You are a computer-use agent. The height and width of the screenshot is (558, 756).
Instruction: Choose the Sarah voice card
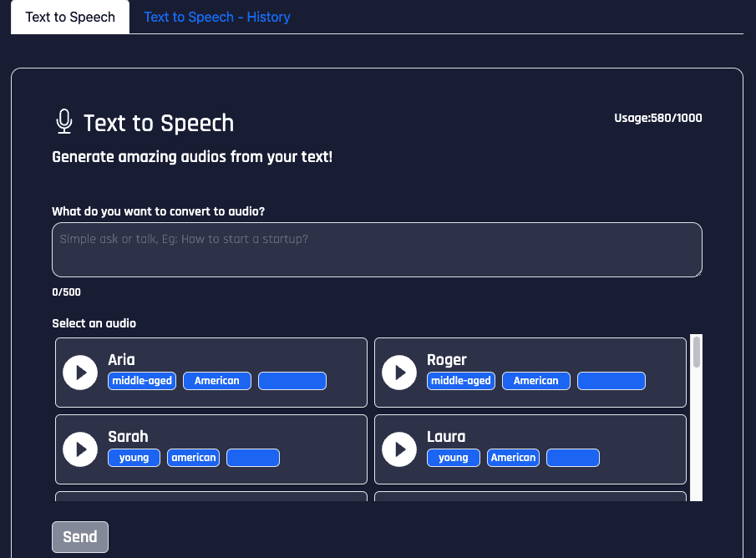point(211,449)
